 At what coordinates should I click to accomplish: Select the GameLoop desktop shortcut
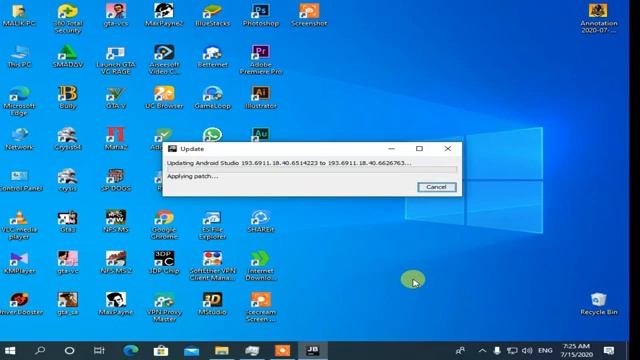[x=212, y=98]
